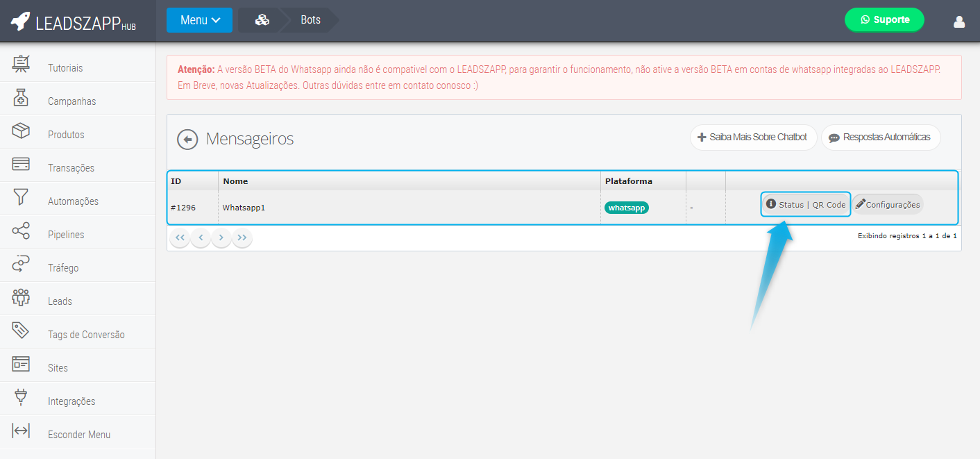Select the whatsapp platform badge
The height and width of the screenshot is (459, 980).
(x=626, y=207)
